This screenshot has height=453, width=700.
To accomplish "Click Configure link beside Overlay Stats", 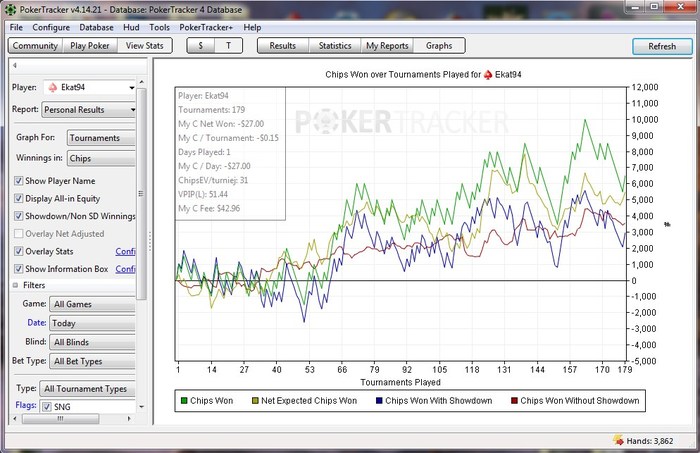I will (125, 251).
